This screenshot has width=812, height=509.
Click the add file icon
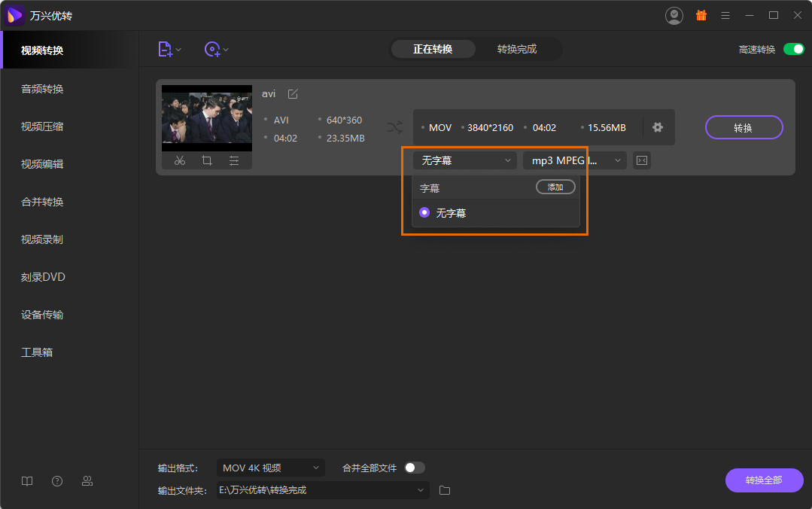[x=166, y=50]
